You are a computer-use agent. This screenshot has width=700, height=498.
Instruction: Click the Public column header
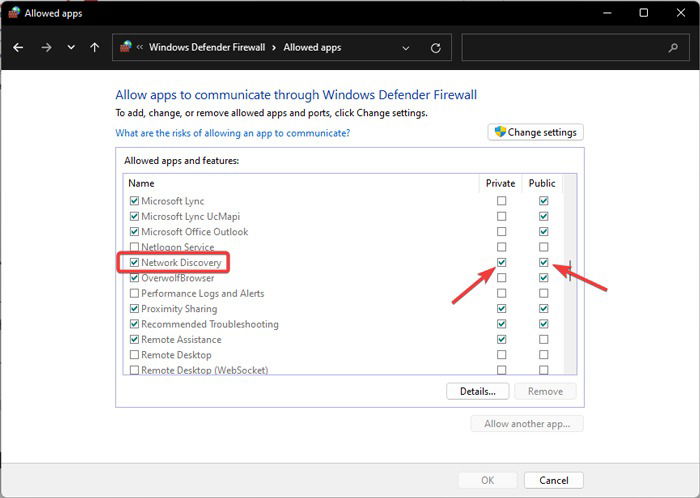coord(542,183)
